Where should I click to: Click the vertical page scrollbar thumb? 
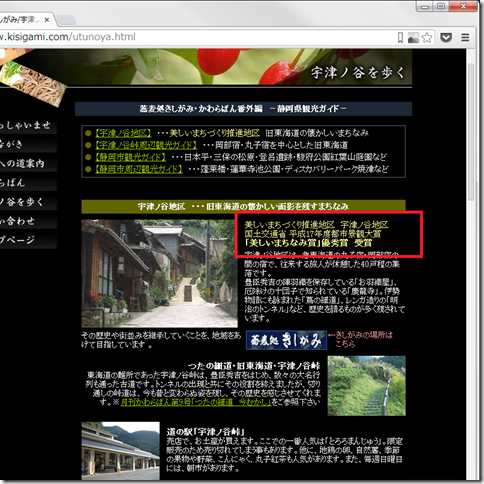coord(471,132)
